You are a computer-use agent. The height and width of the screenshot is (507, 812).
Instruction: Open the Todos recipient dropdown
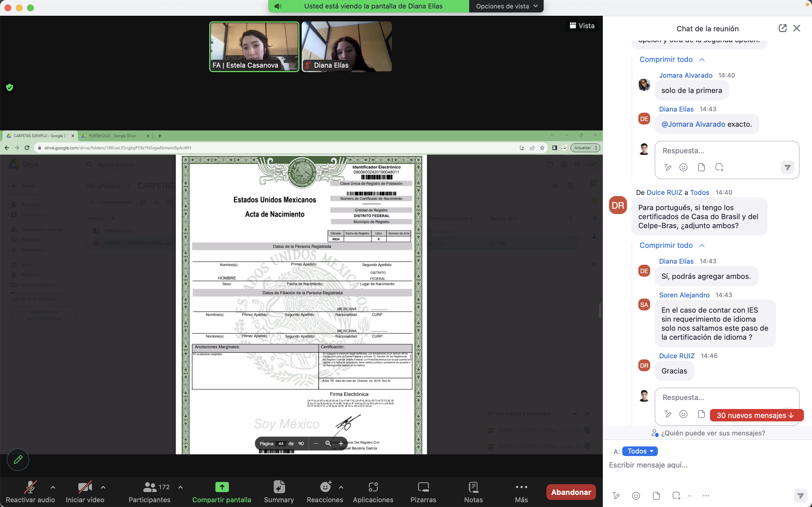tap(639, 451)
